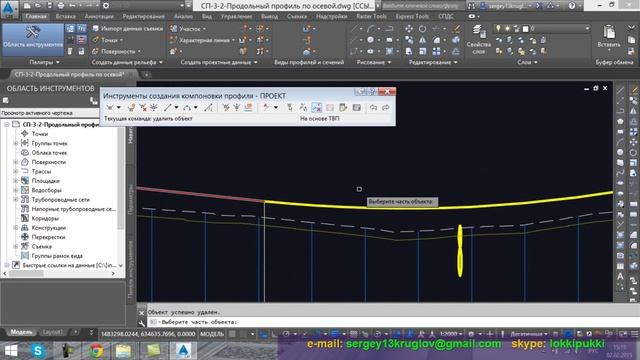Switch to the Модель layout tab
640x360 pixels.
[21, 332]
